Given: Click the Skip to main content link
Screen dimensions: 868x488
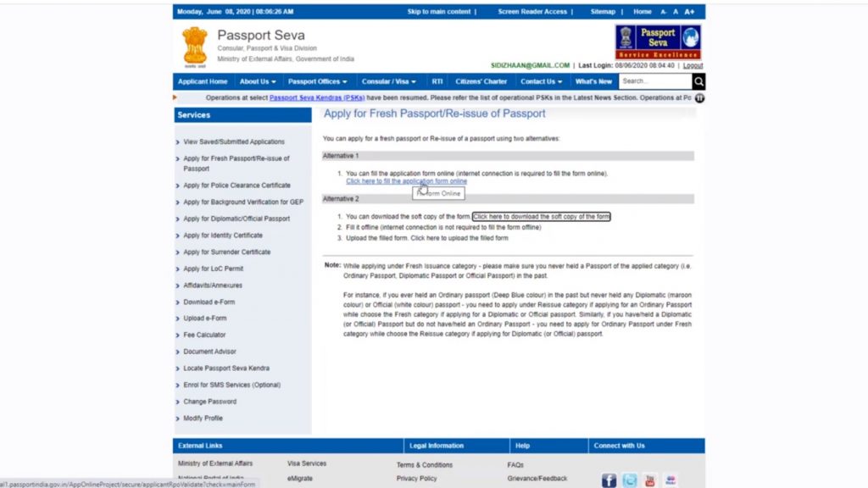Looking at the screenshot, I should [x=439, y=12].
